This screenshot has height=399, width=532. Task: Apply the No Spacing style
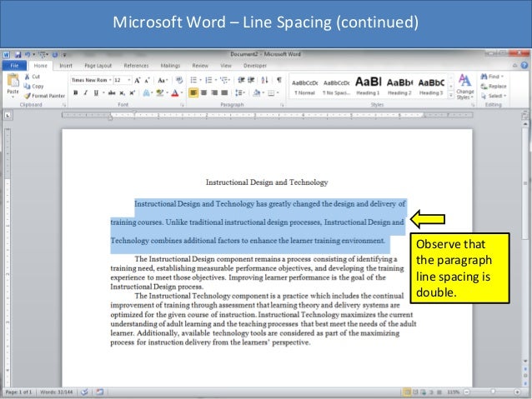click(337, 87)
